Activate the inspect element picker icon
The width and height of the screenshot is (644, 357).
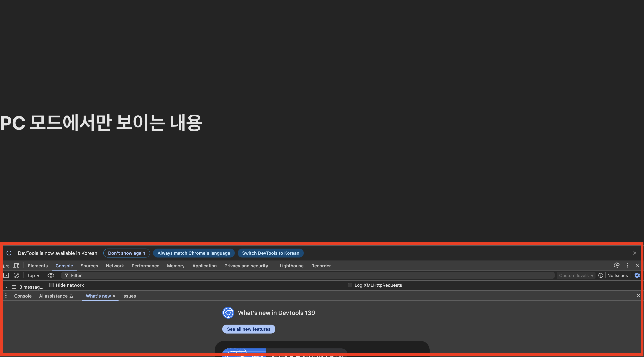[x=6, y=266]
